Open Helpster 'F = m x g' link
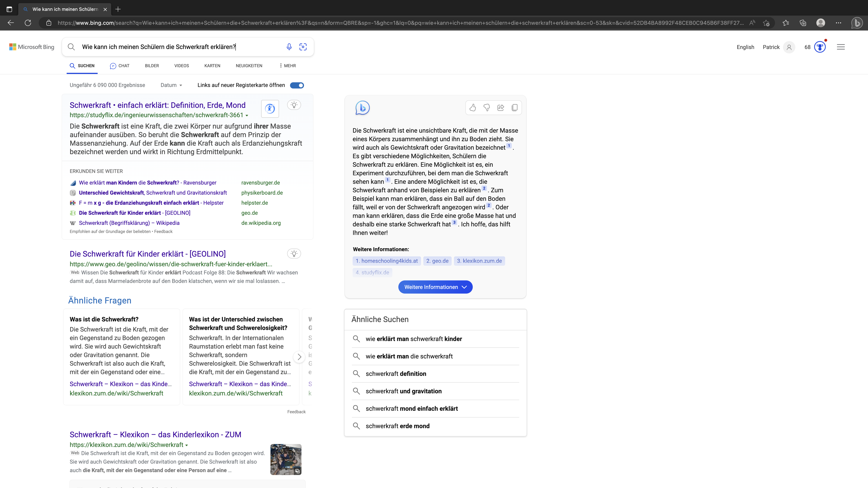Image resolution: width=868 pixels, height=488 pixels. click(151, 203)
